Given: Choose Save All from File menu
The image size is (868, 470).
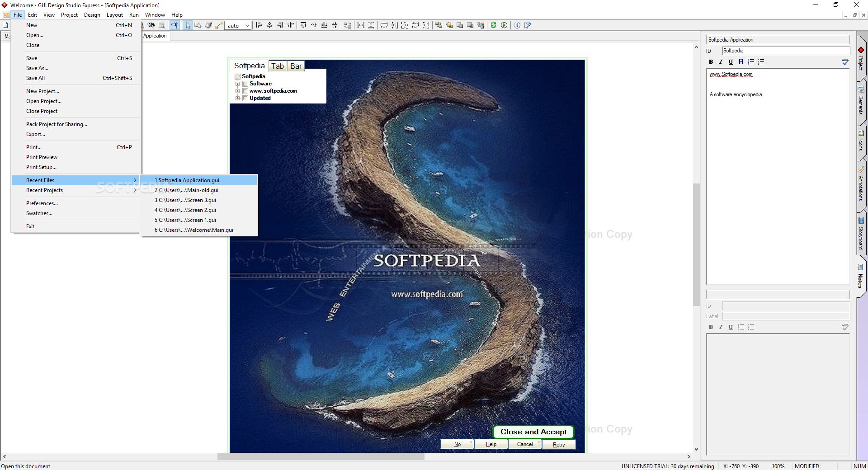Looking at the screenshot, I should [x=75, y=78].
